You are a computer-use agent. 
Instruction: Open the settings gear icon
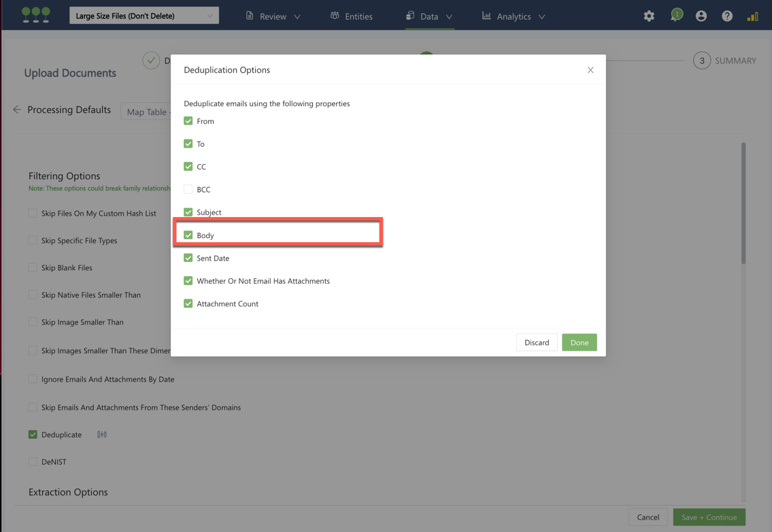pyautogui.click(x=649, y=16)
